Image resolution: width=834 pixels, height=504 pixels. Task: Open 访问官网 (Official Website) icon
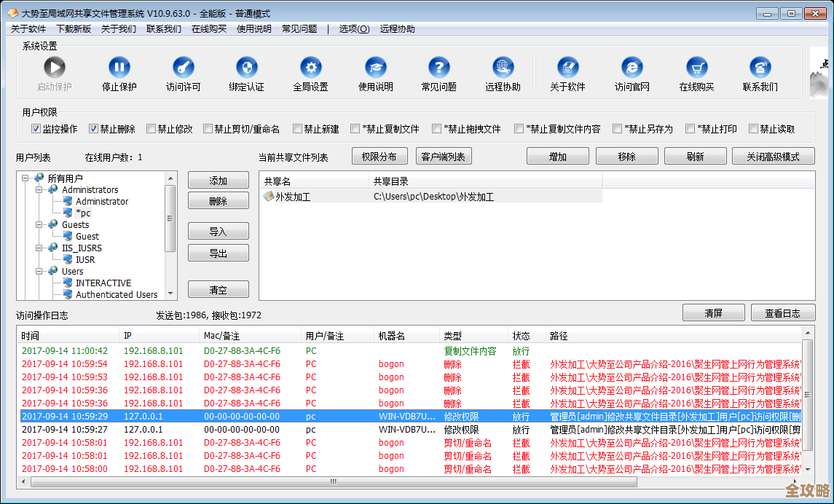pyautogui.click(x=631, y=73)
